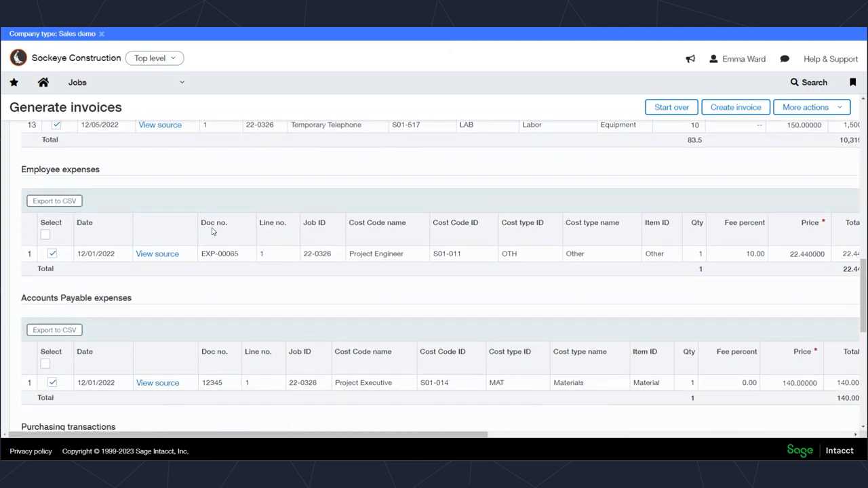Click the EXP-00065 document number cell
The image size is (868, 488).
(220, 253)
